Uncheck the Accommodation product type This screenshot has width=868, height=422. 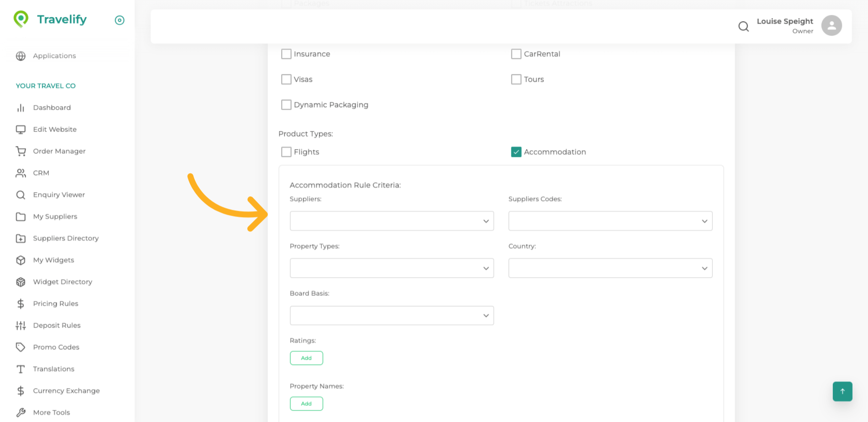pos(516,152)
